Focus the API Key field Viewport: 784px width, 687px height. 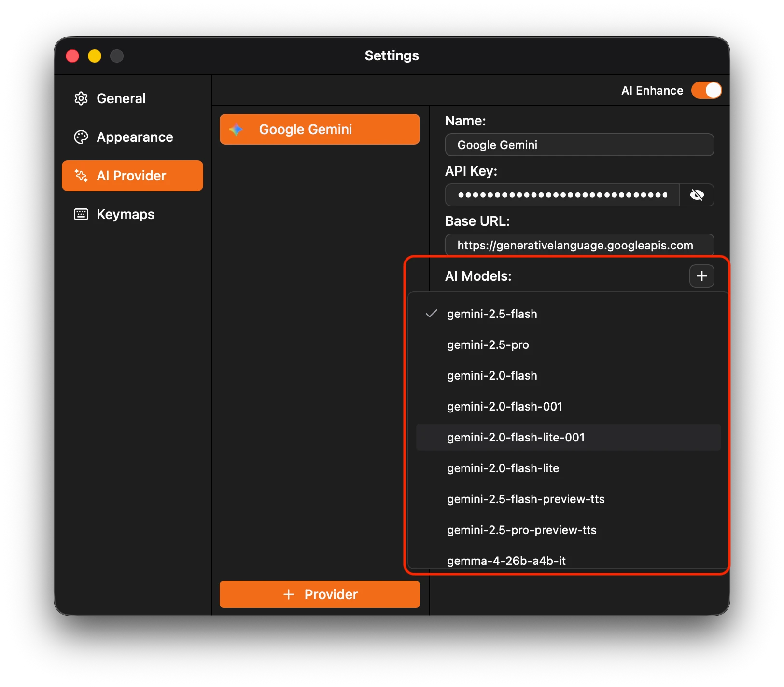tap(562, 195)
